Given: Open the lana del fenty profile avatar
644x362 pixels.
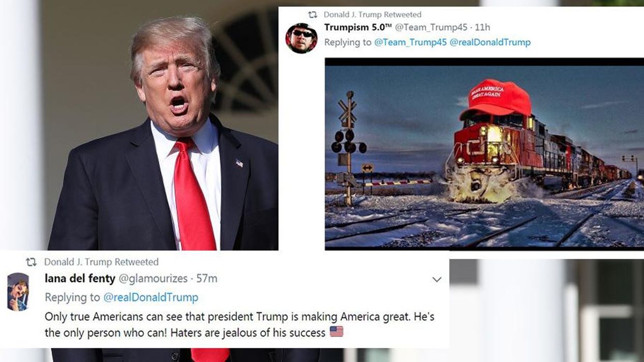Looking at the screenshot, I should click(x=18, y=292).
